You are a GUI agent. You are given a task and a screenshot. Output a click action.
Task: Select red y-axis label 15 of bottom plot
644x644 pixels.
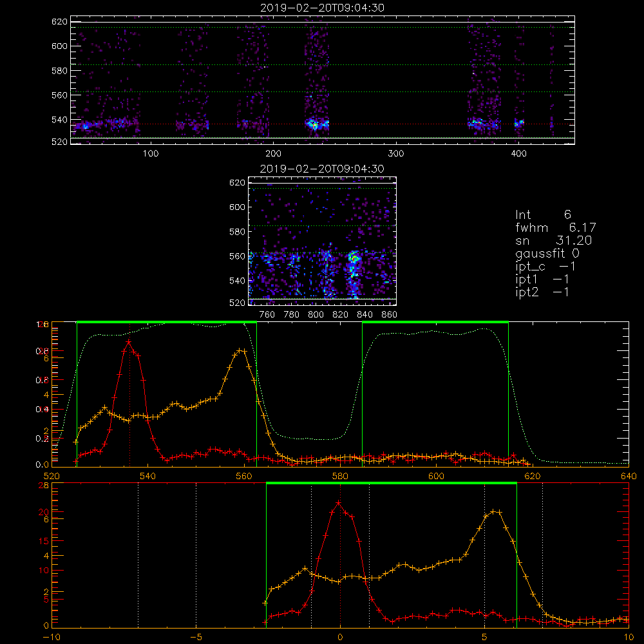coord(44,541)
